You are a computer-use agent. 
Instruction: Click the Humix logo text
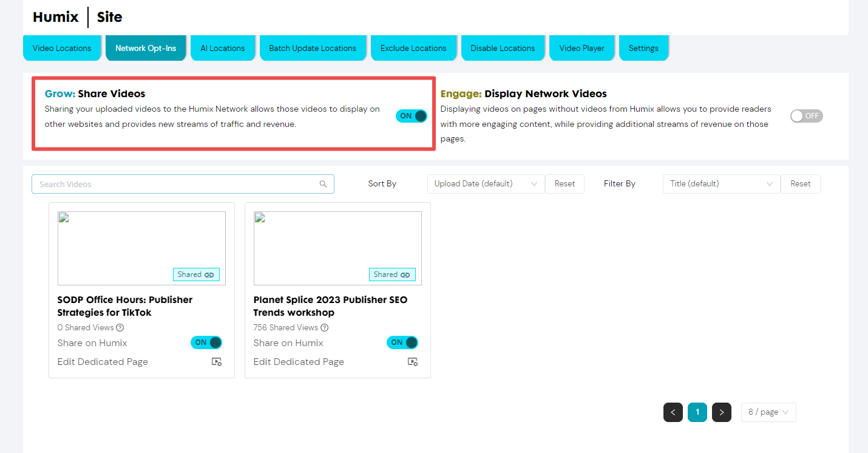tap(56, 17)
